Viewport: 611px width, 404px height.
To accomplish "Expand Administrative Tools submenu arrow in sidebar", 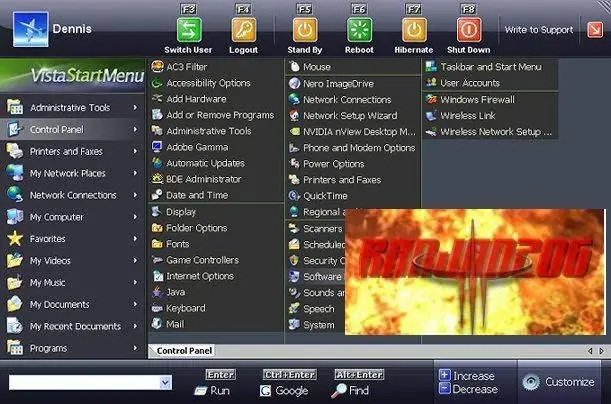I will [x=135, y=107].
